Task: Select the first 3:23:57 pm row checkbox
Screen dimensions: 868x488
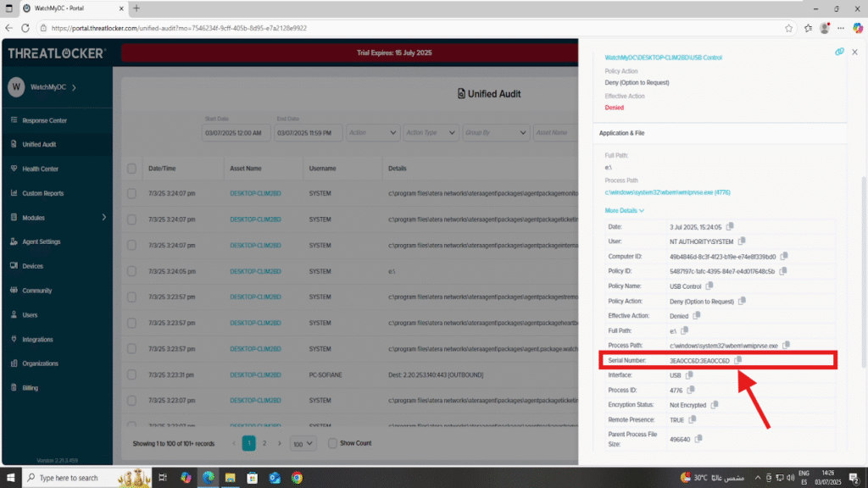Action: click(131, 297)
